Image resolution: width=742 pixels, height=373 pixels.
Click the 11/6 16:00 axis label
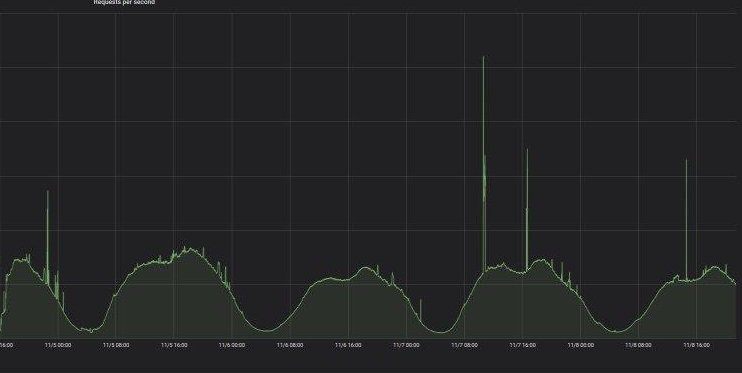pos(348,346)
